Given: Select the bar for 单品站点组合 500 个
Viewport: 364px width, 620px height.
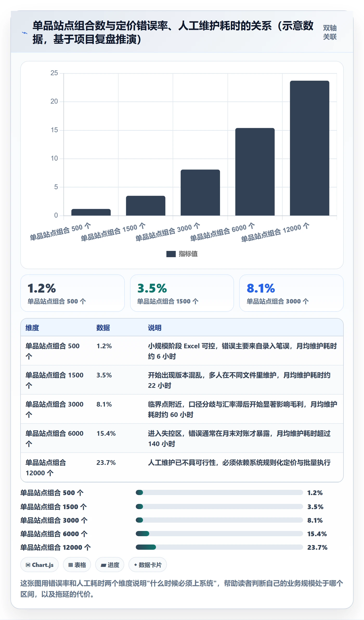Looking at the screenshot, I should click(91, 212).
